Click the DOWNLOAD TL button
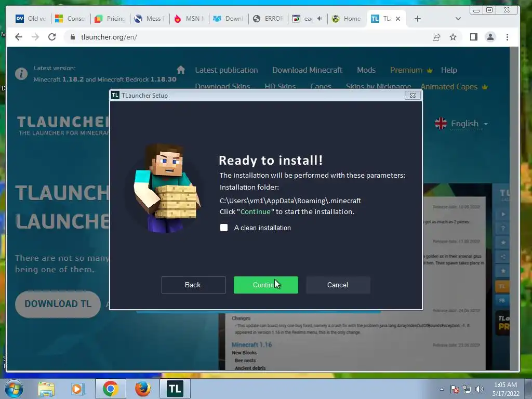The image size is (532, 399). [x=58, y=303]
